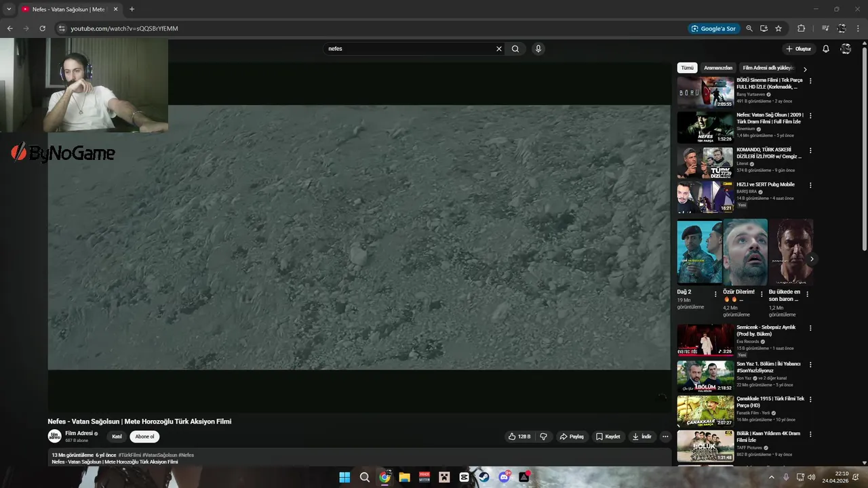Open options for Dağ 2 short
868x488 pixels.
[x=715, y=294]
